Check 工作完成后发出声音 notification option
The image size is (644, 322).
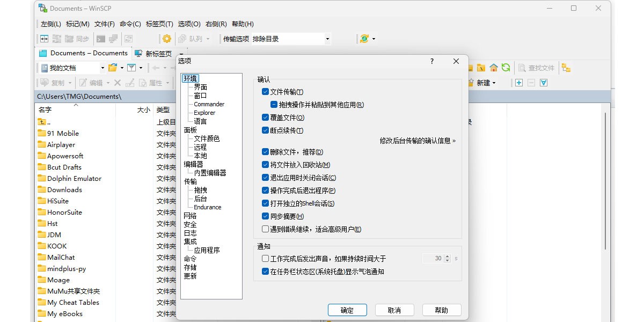click(265, 258)
